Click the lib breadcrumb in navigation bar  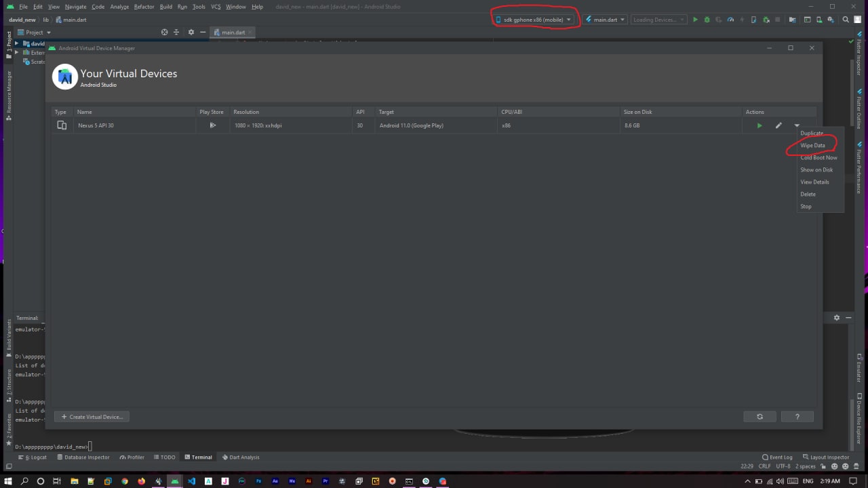pos(46,20)
